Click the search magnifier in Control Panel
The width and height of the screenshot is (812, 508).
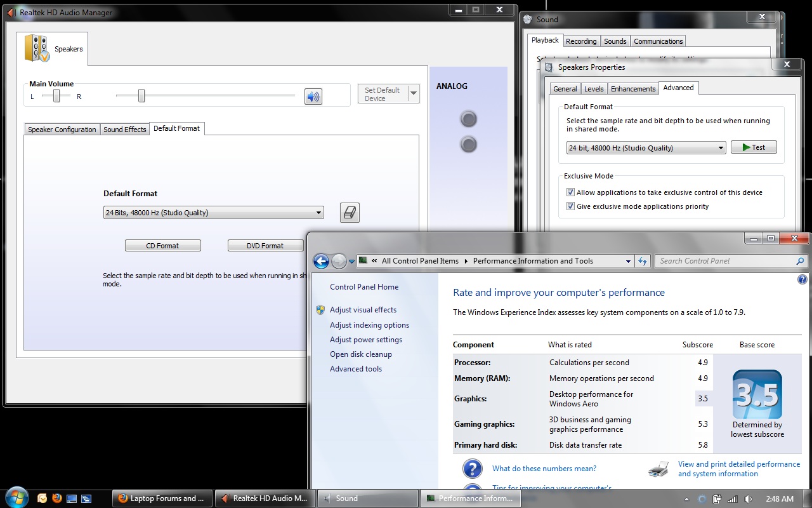tap(800, 261)
